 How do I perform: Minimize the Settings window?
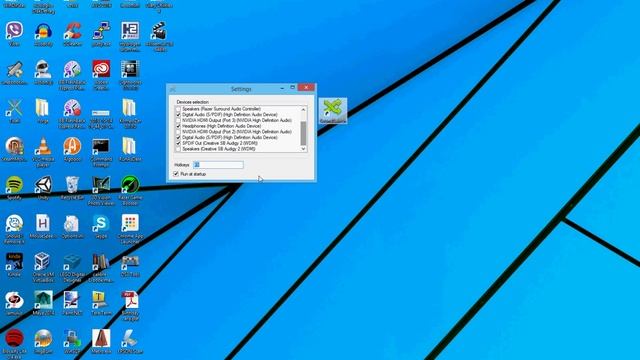point(282,88)
